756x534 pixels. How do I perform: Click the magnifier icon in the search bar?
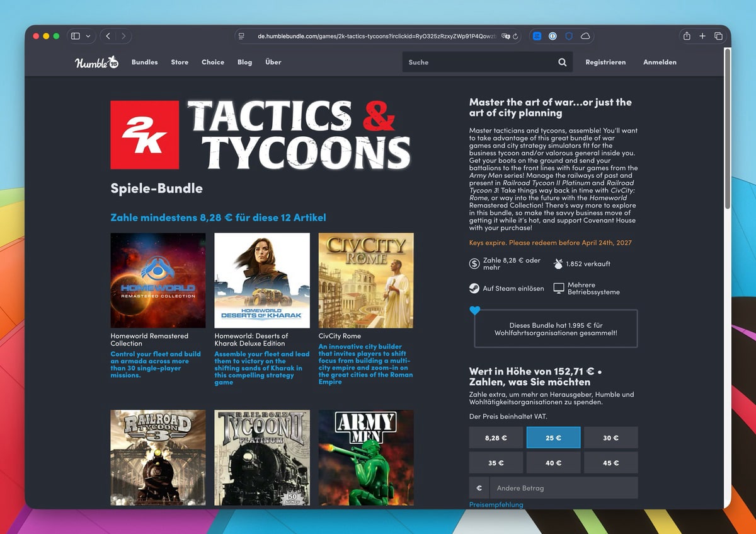click(562, 62)
